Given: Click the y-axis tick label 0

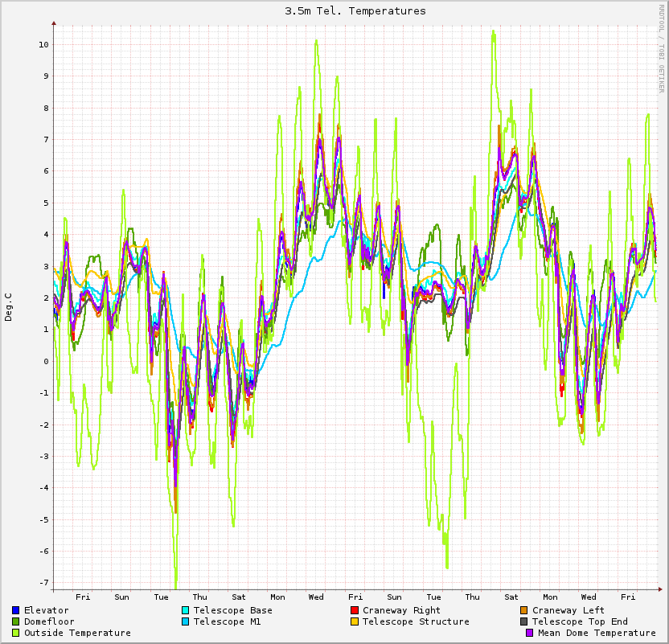Looking at the screenshot, I should tap(46, 361).
